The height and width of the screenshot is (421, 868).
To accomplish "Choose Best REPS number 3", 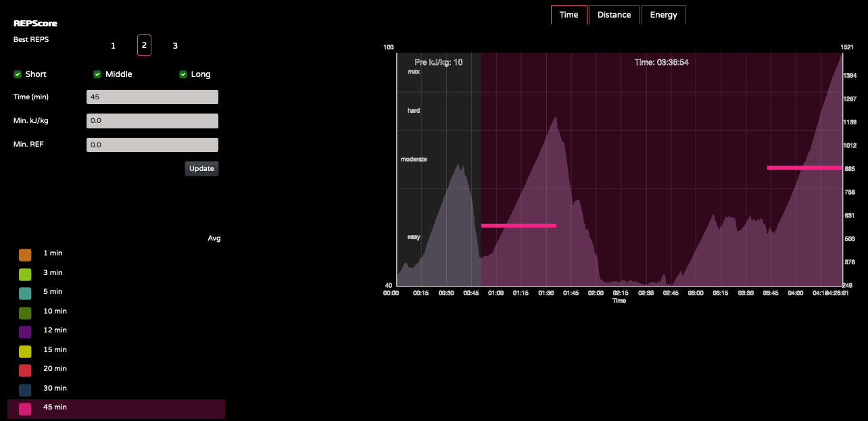I will click(175, 46).
